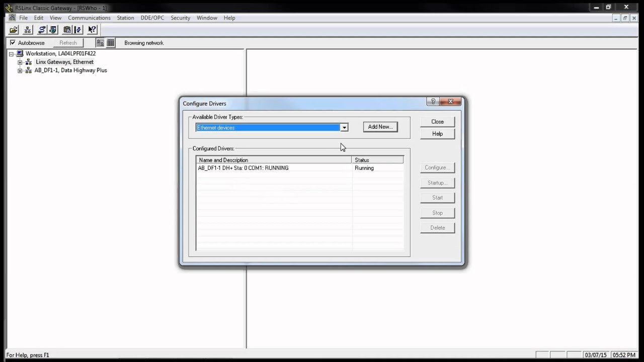
Task: Click the What's This help pointer icon
Action: coord(92,30)
